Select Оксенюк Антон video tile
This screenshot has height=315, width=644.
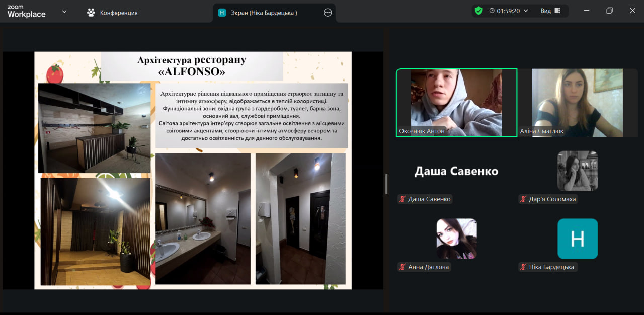tap(456, 103)
